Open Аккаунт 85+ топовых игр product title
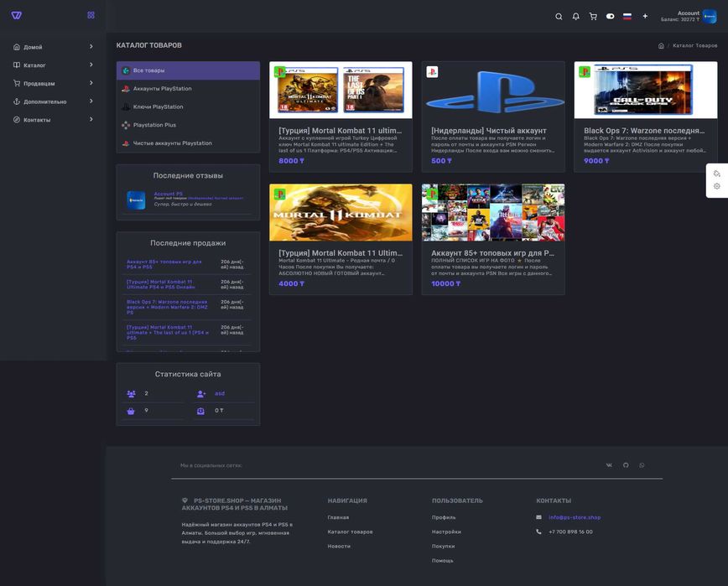The image size is (728, 586). (x=492, y=253)
